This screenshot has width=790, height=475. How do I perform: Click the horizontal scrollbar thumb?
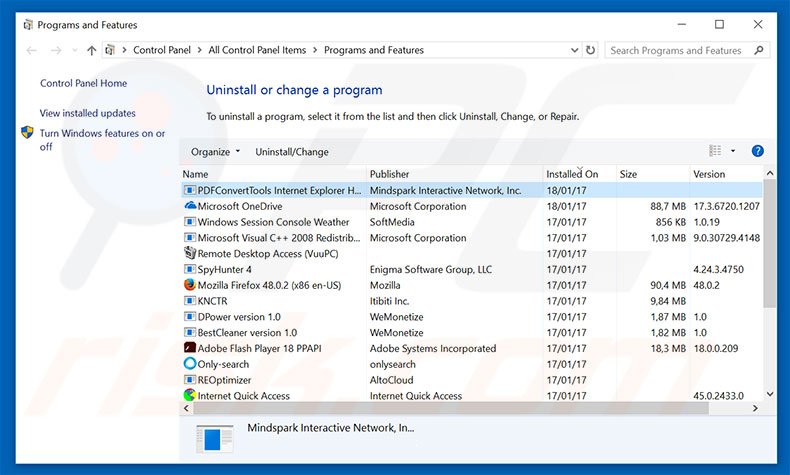click(x=451, y=408)
